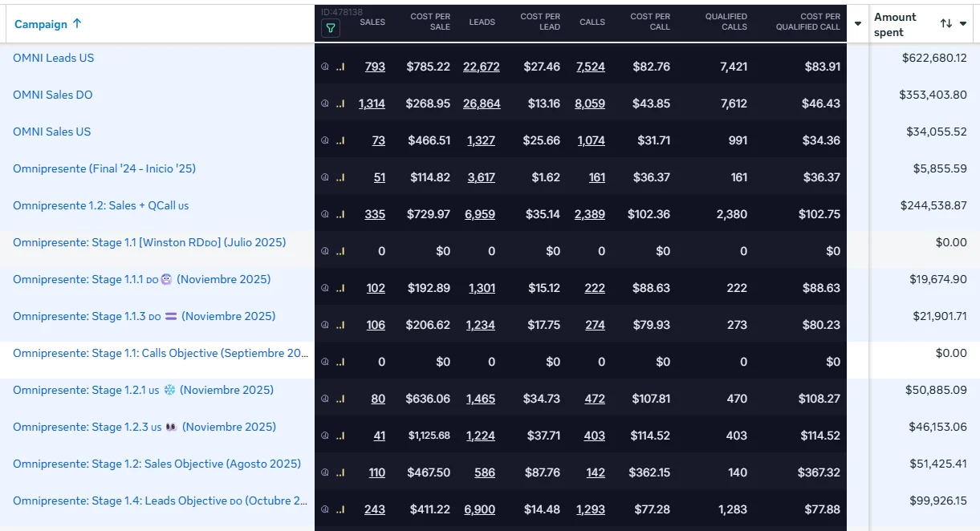Click bars icon in Stage 1.2: Sales Objective row

(x=340, y=472)
